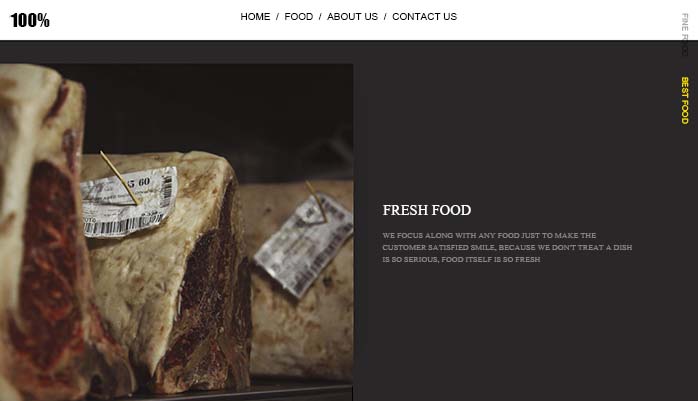
Task: Click the 100% logo
Action: click(x=30, y=20)
